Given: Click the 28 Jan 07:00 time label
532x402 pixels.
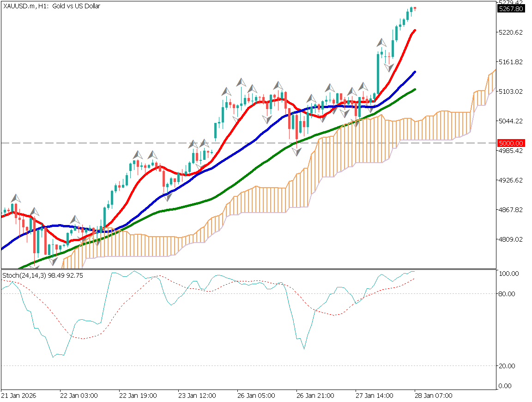Looking at the screenshot, I should 433,396.
